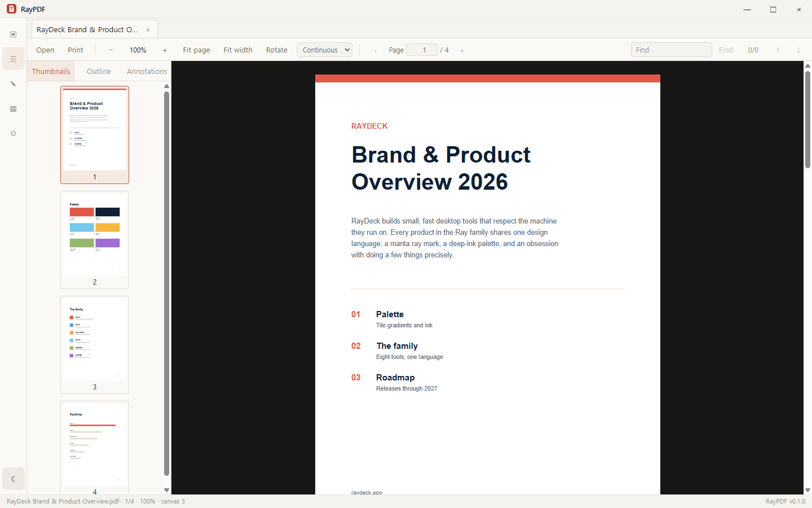
Task: Click the 'Palette' contents entry
Action: point(390,314)
